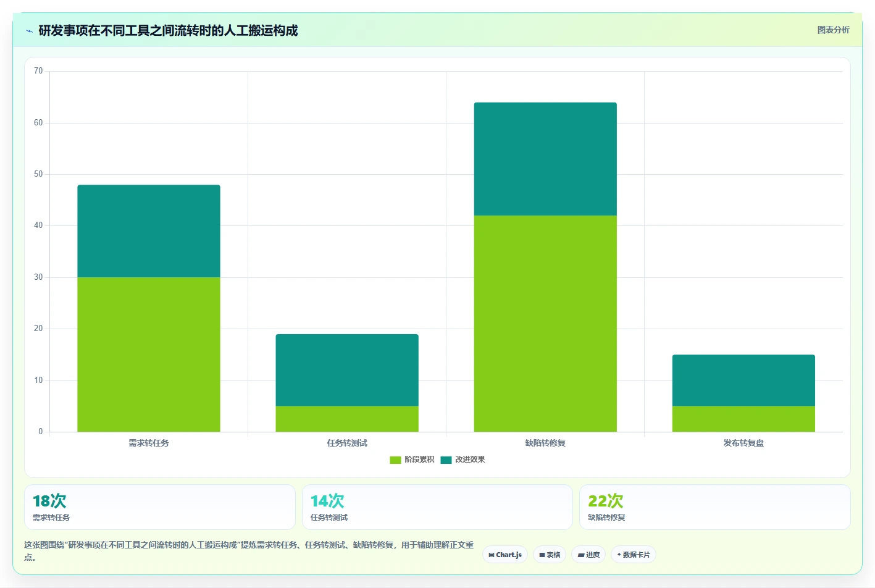This screenshot has width=875, height=588.
Task: Select the 进度 tag
Action: coord(588,555)
